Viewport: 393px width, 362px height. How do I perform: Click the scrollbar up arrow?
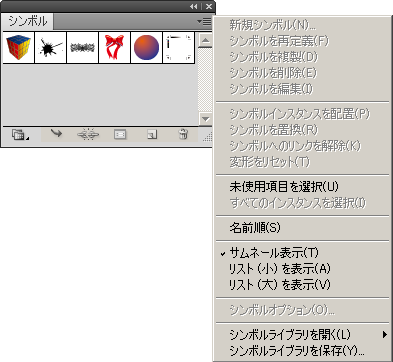205,41
